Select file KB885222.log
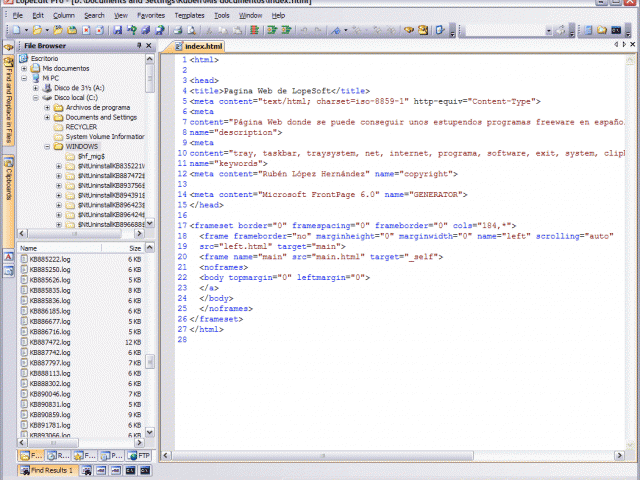Screen dimensions: 640x480 click(50, 259)
